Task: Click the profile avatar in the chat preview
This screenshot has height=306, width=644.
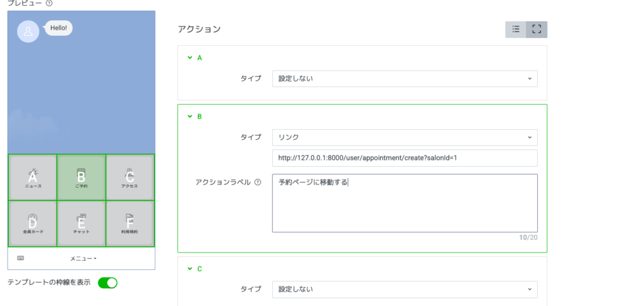Action: pyautogui.click(x=28, y=31)
